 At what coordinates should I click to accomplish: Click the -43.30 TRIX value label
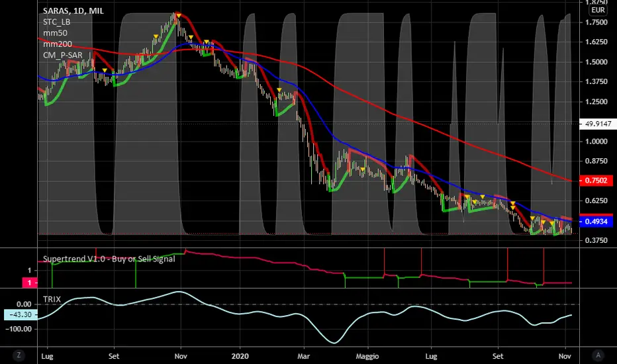click(21, 315)
